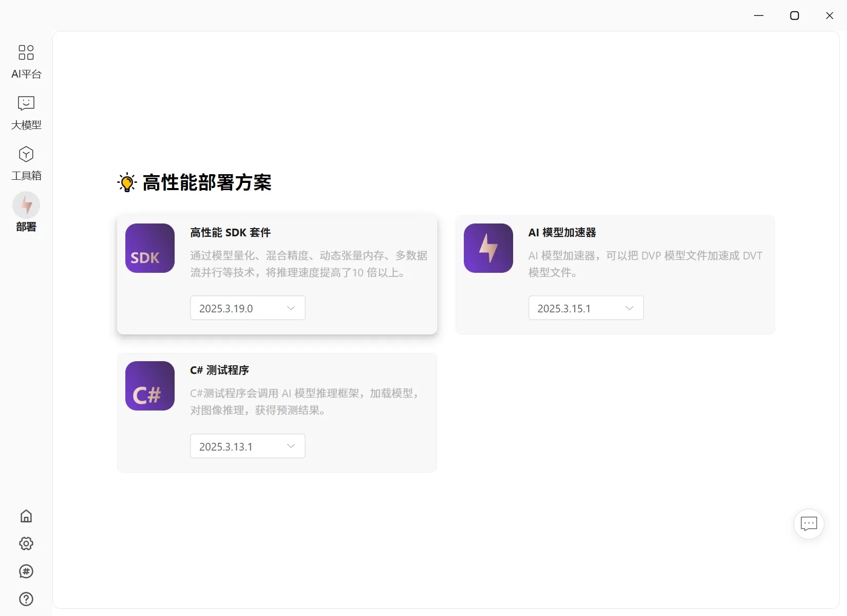
Task: Open the floating feedback chat button
Action: point(809,524)
